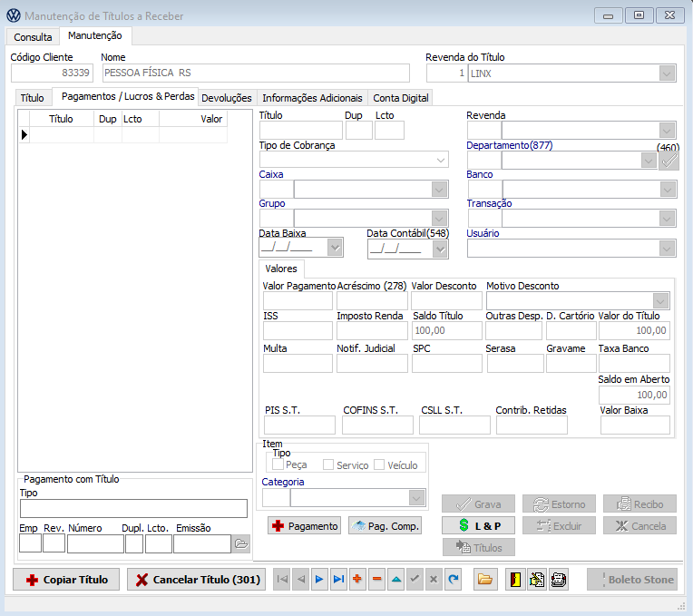Click the red minus delete record icon
The height and width of the screenshot is (616, 693).
376,580
